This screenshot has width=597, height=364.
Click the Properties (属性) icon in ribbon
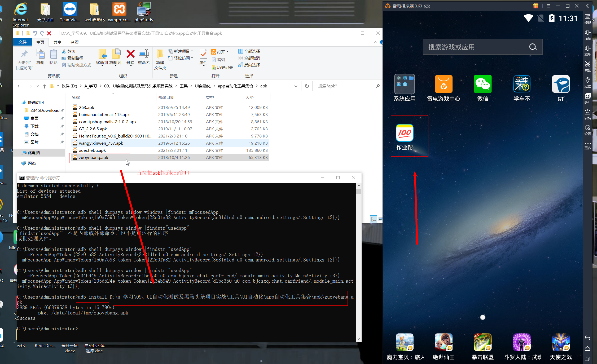coord(203,54)
